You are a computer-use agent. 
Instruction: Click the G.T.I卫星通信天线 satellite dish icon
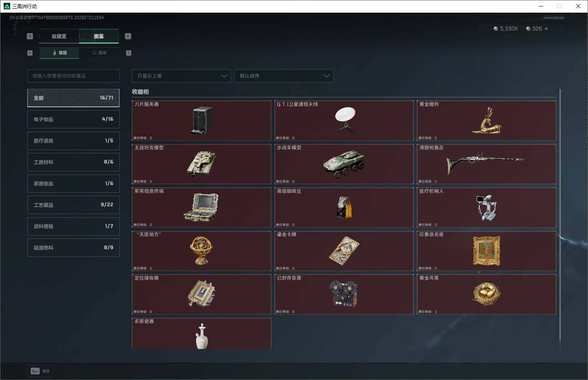[x=345, y=120]
